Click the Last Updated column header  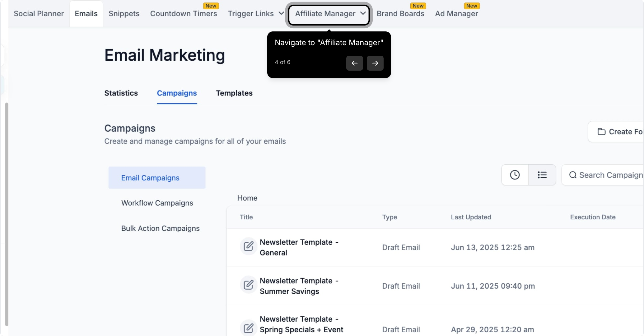point(471,217)
